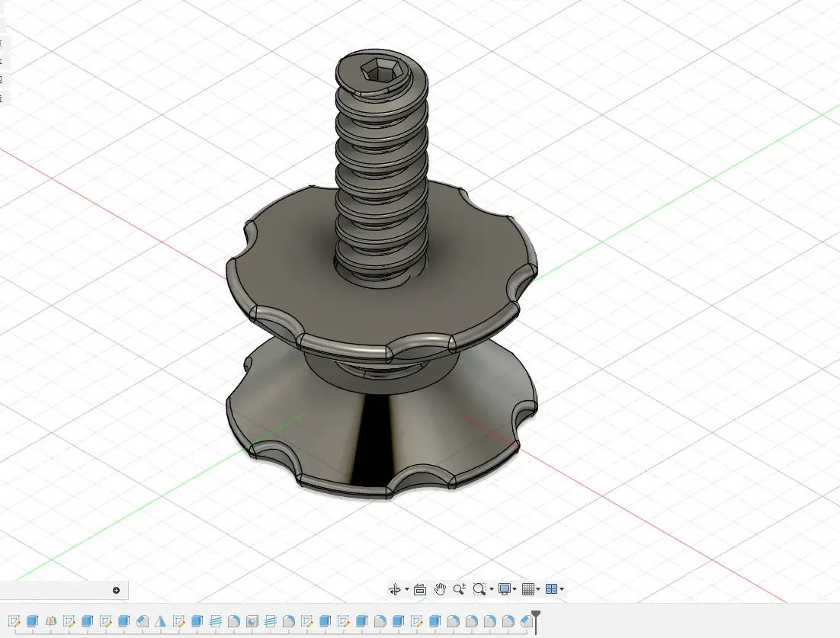840x638 pixels.
Task: Select the Orbit navigation tool
Action: [395, 589]
